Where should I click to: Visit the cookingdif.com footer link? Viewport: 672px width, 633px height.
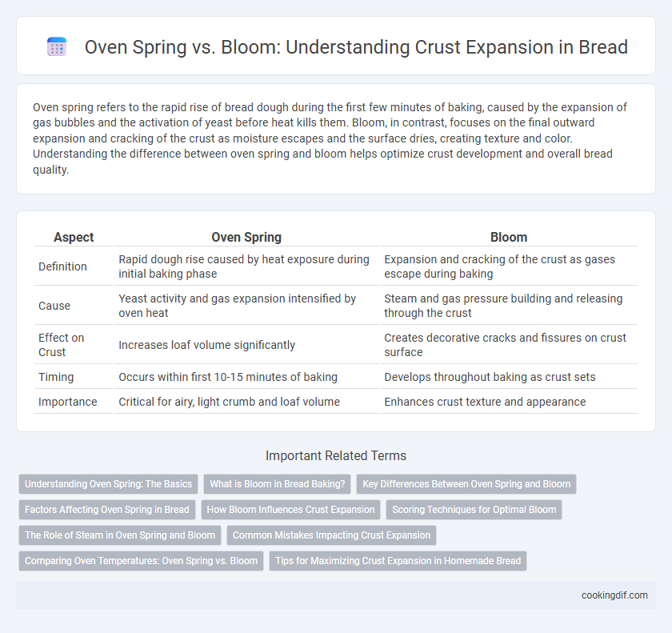614,595
